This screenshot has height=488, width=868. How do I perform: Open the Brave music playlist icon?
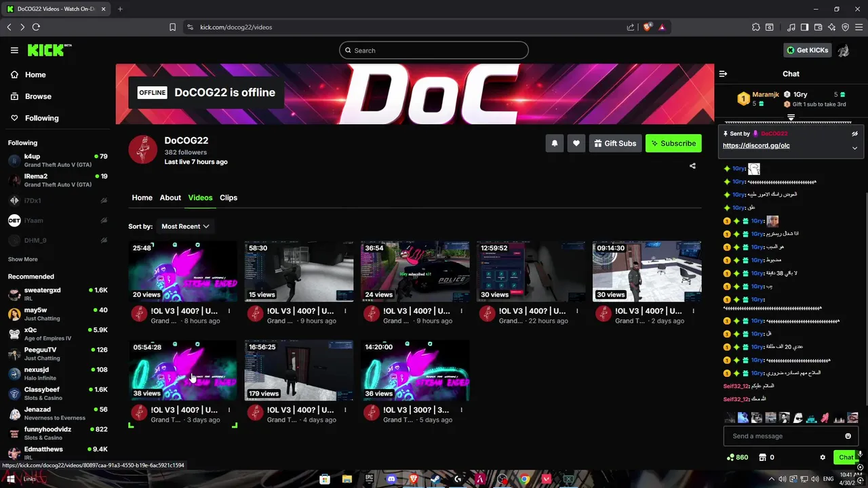(791, 27)
